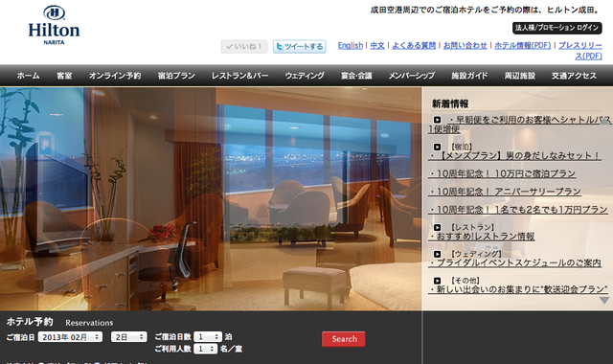Switch to the 中文 site link
Image resolution: width=613 pixels, height=364 pixels.
[x=377, y=45]
